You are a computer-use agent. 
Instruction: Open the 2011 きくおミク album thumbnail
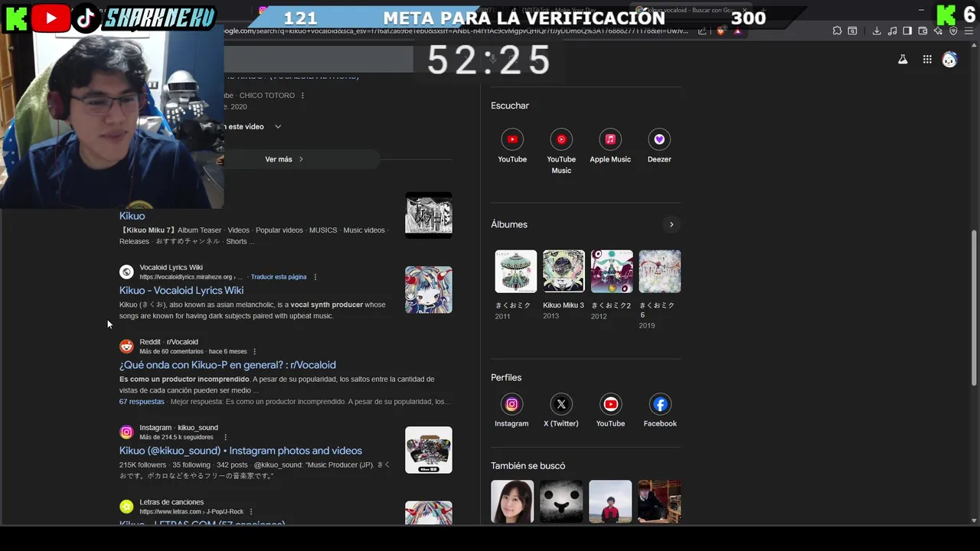(515, 271)
